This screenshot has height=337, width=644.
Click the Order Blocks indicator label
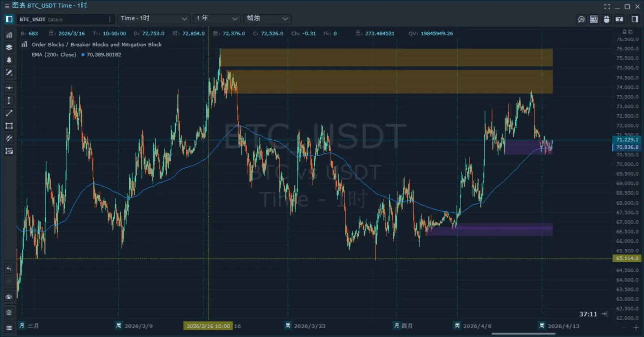coord(97,44)
